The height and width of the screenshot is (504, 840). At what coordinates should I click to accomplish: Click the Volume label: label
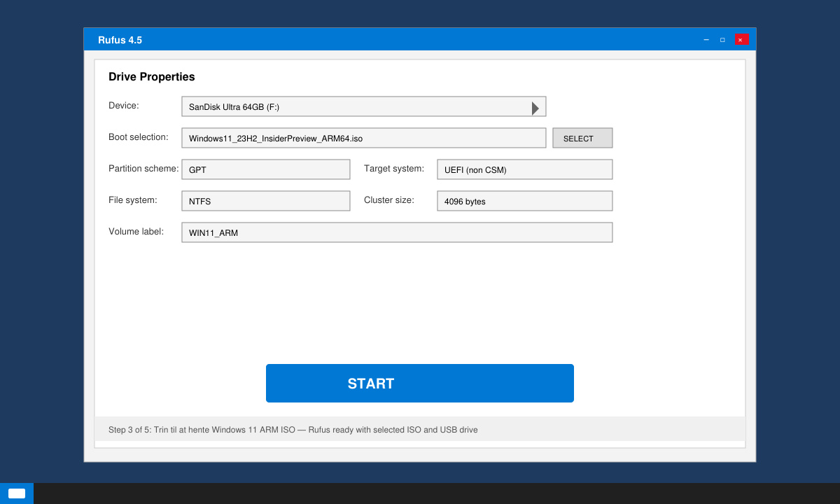click(x=136, y=232)
